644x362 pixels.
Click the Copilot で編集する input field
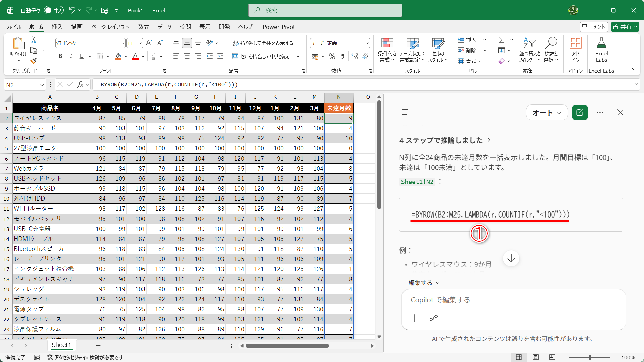514,300
